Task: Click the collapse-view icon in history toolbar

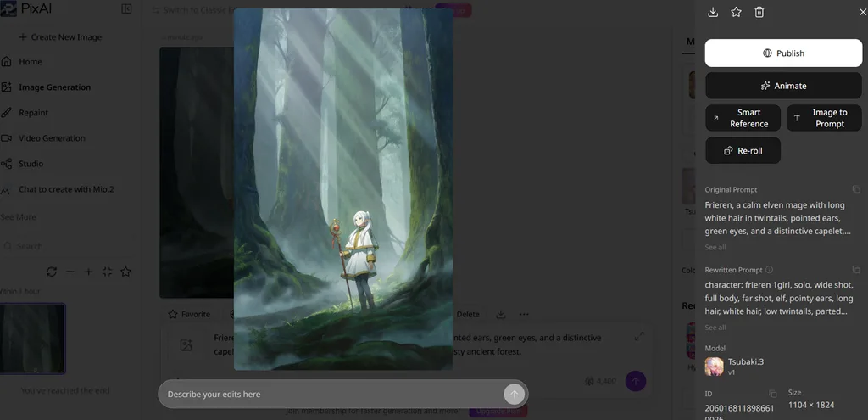Action: tap(108, 272)
